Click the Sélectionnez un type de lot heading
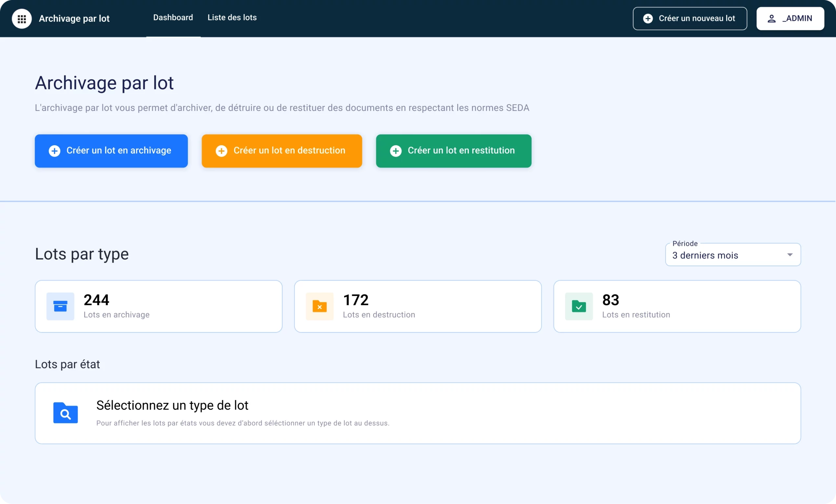 pos(172,405)
